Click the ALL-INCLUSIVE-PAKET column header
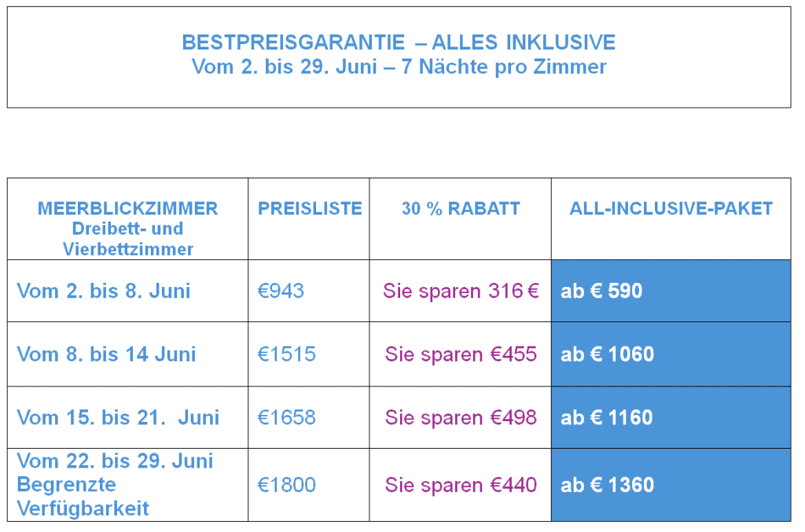 coord(671,209)
